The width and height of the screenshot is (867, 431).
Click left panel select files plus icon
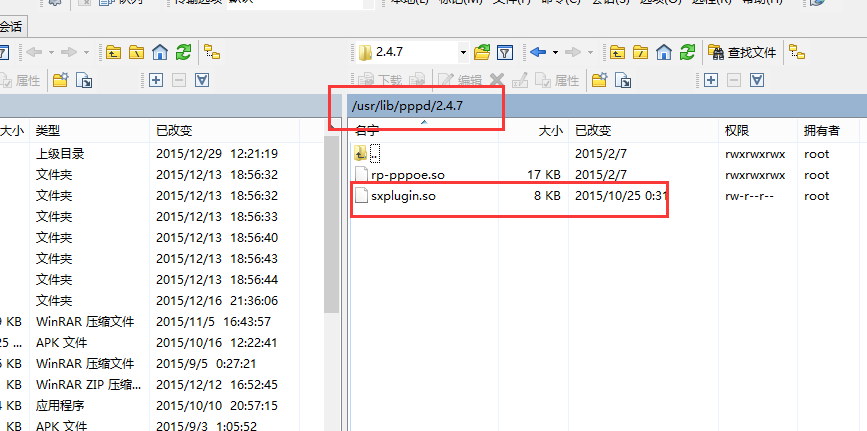pyautogui.click(x=156, y=81)
